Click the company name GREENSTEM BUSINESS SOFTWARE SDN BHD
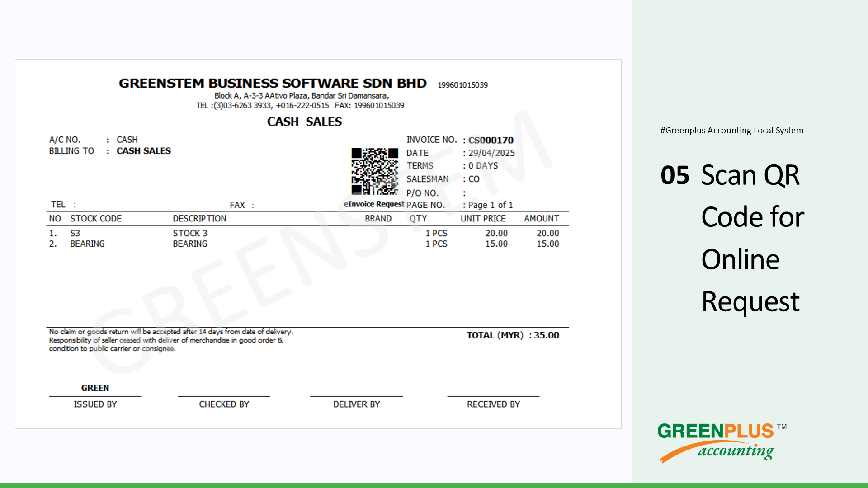 click(x=273, y=84)
